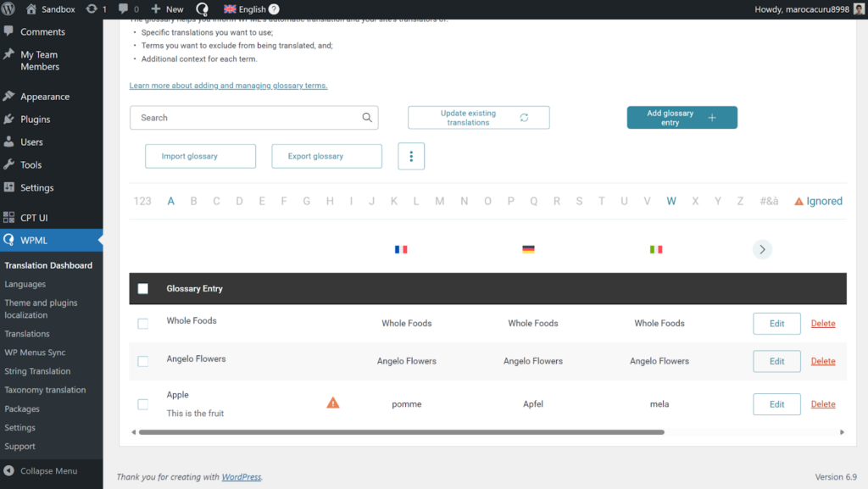Click Export glossary button

326,156
